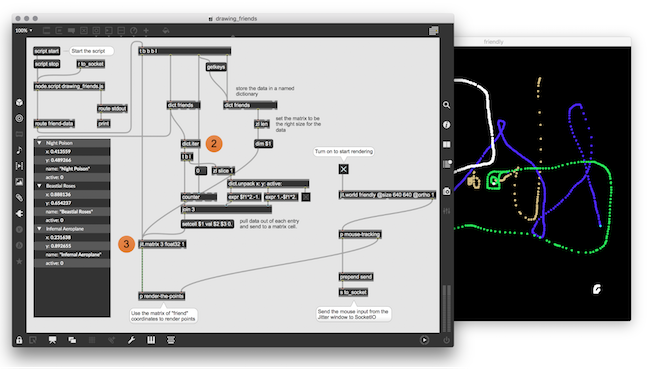Click the small toggle next to expr 1.-$f1*2.
This screenshot has height=369, width=650.
(x=306, y=197)
